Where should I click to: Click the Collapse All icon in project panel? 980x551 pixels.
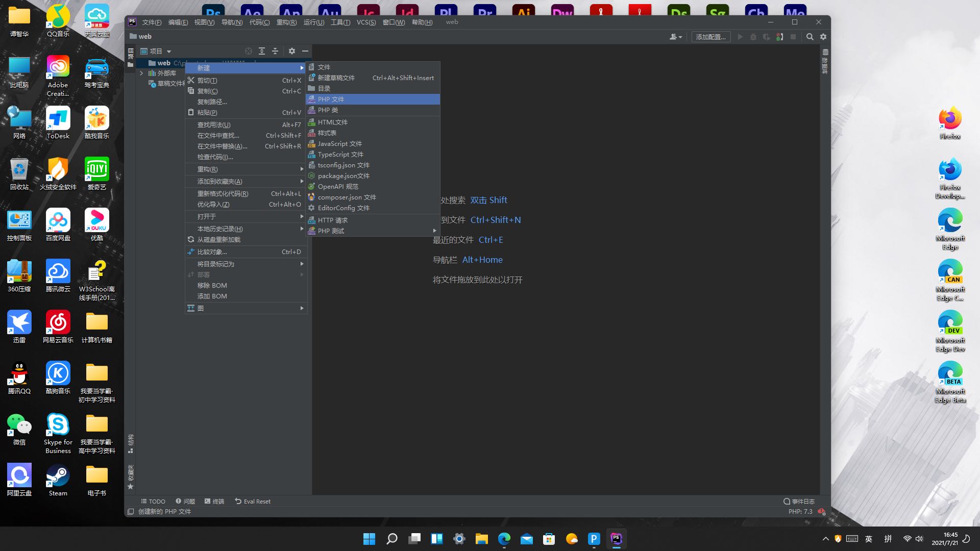click(275, 51)
